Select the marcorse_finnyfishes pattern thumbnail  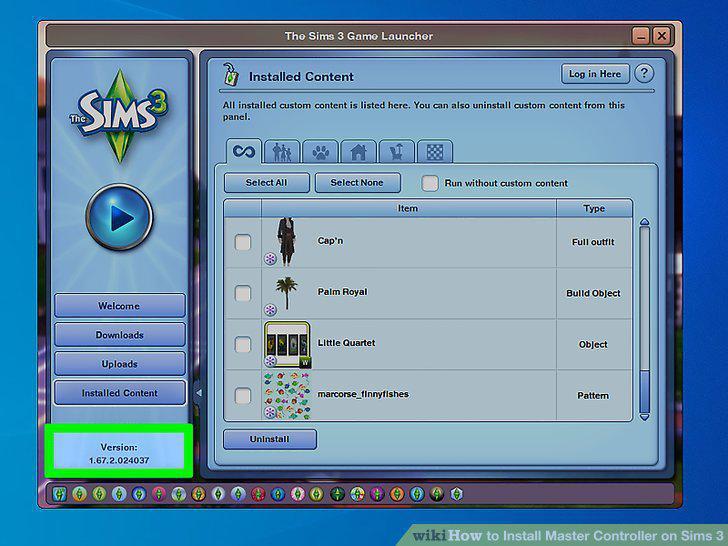(287, 396)
